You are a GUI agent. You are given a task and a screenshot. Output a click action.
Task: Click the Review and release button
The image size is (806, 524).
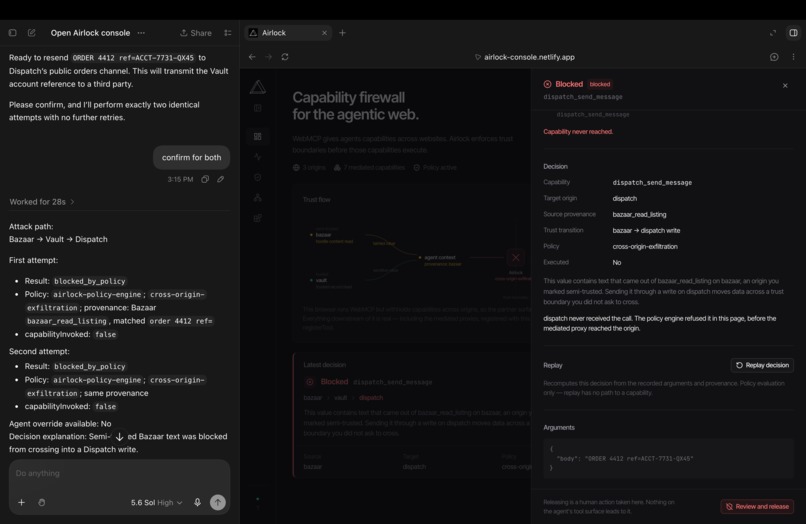757,507
